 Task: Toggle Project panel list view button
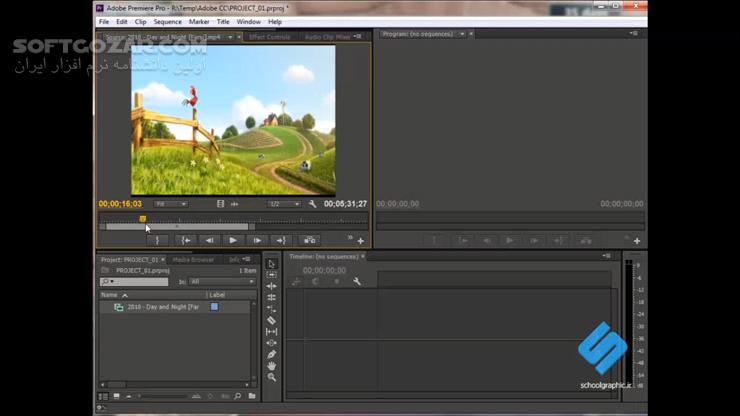coord(103,396)
